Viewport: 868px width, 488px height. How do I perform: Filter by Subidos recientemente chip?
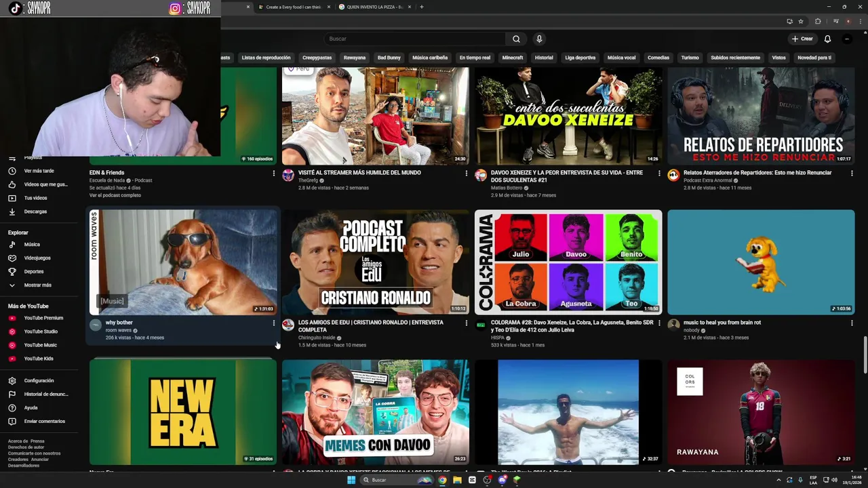tap(735, 58)
